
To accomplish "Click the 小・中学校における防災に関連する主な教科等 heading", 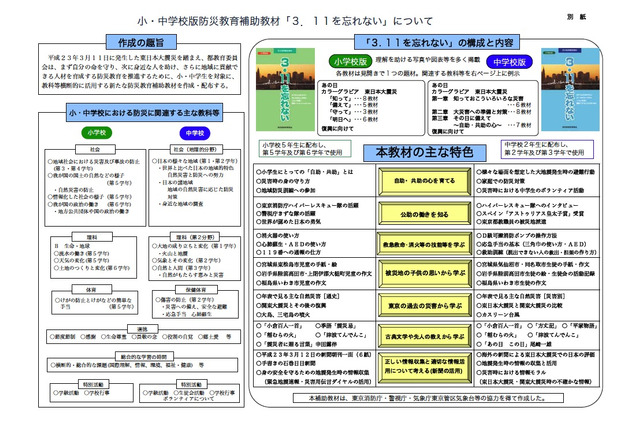I will (144, 113).
